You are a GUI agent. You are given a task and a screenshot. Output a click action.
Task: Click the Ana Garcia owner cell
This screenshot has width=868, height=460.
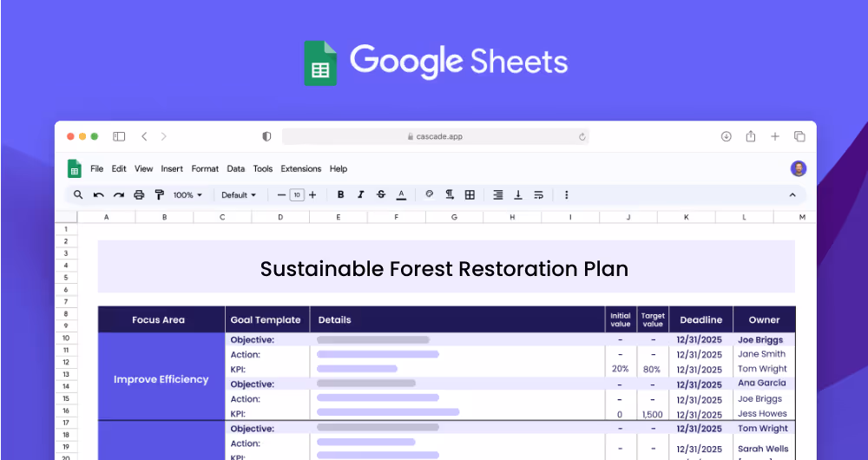tap(762, 383)
